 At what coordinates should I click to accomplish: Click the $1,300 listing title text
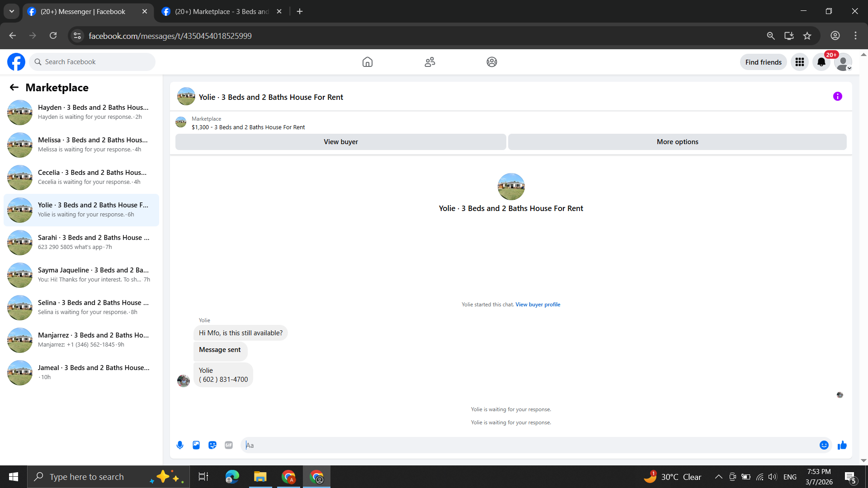click(x=248, y=127)
